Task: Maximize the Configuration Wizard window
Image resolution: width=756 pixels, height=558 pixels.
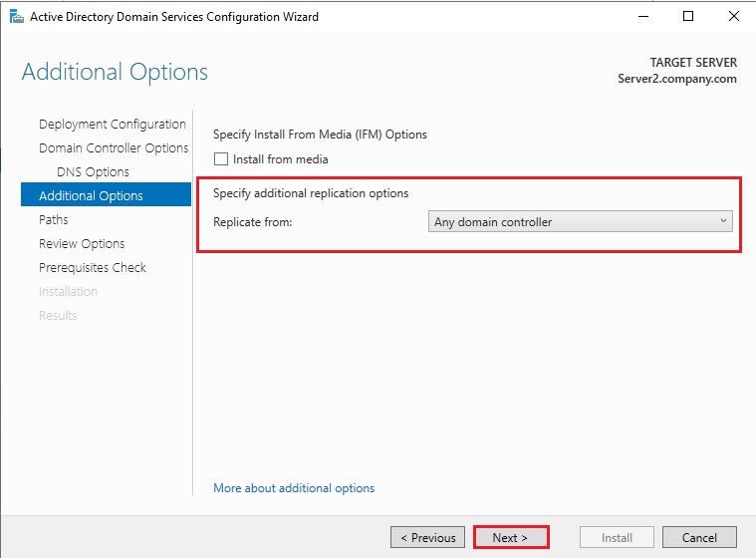Action: point(688,17)
